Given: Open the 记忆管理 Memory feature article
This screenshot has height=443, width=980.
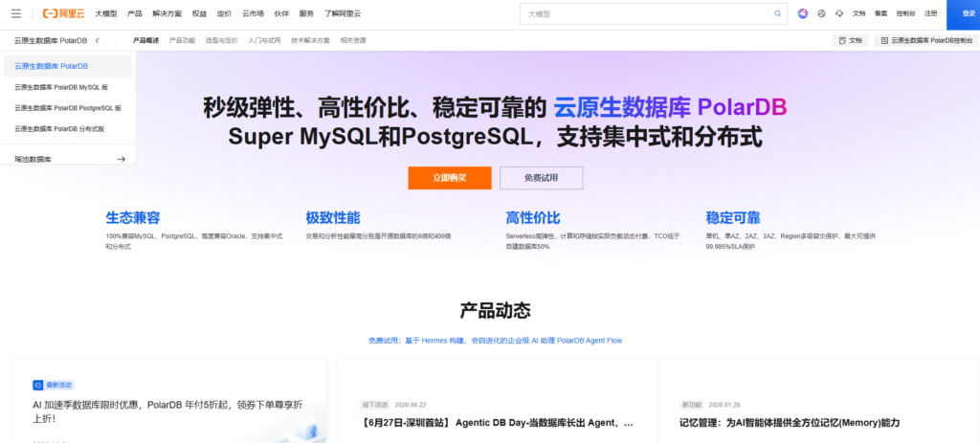Looking at the screenshot, I should coord(790,423).
